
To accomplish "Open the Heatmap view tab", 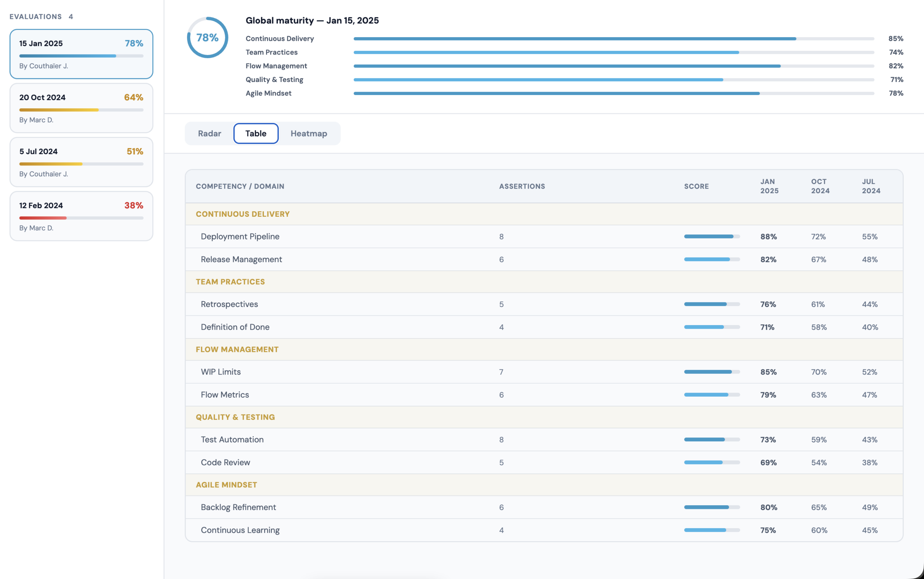I will [308, 133].
